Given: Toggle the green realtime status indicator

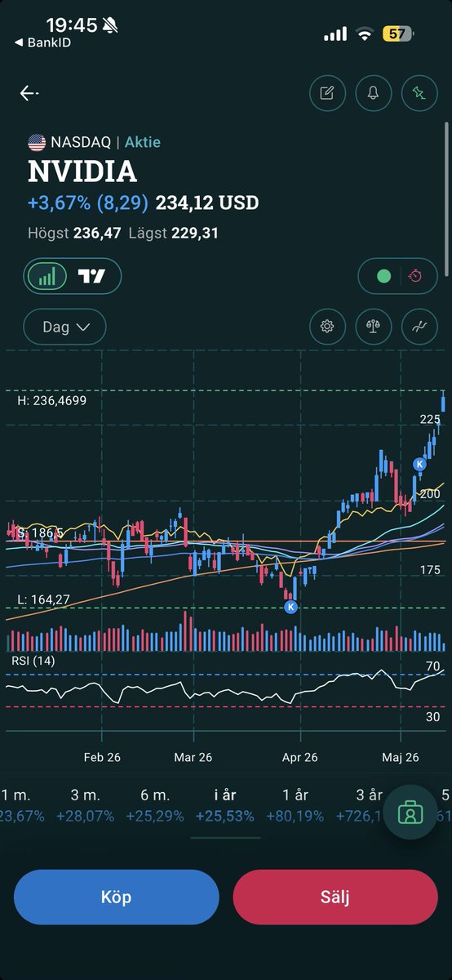Looking at the screenshot, I should (x=383, y=276).
